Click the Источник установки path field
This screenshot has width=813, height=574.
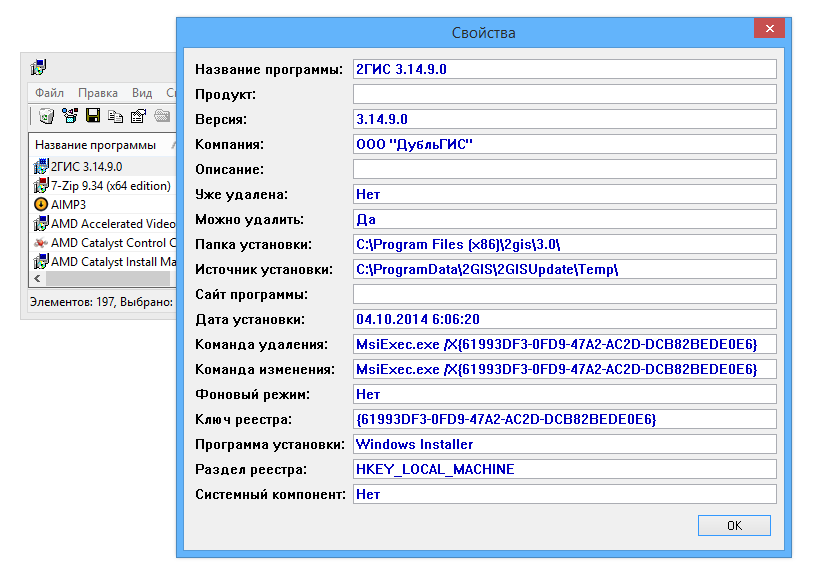[x=565, y=269]
